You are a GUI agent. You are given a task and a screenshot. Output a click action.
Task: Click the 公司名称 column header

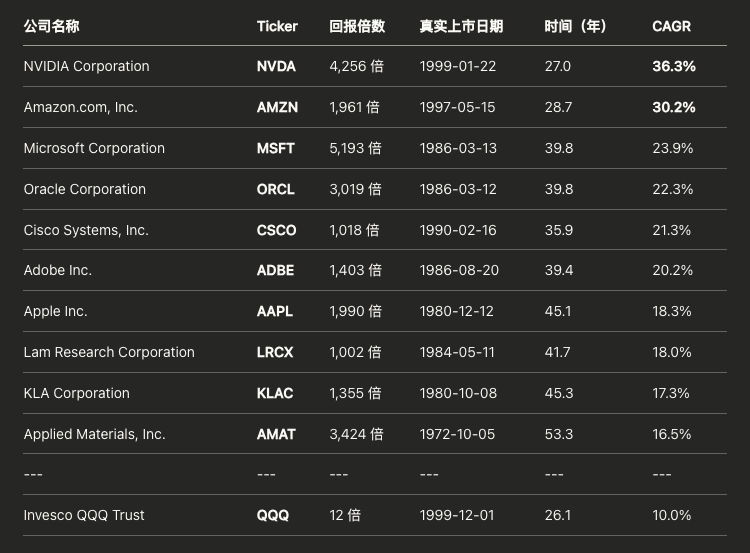tap(51, 26)
